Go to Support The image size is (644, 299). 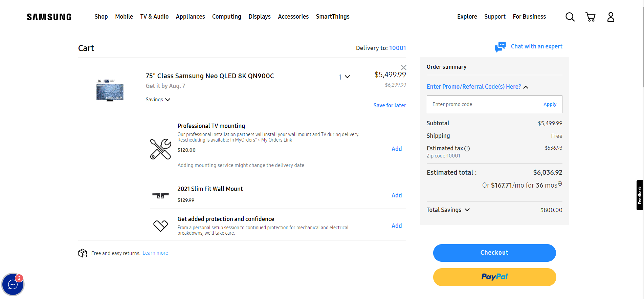pos(495,17)
